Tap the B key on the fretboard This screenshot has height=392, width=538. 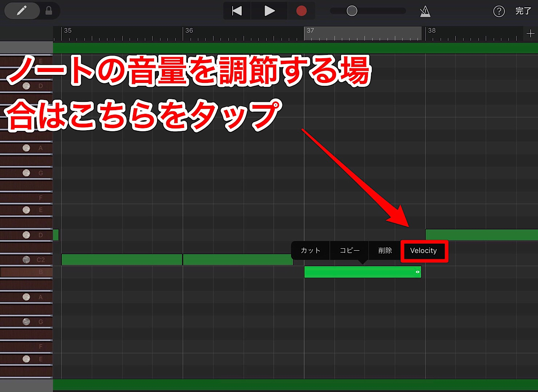26,272
